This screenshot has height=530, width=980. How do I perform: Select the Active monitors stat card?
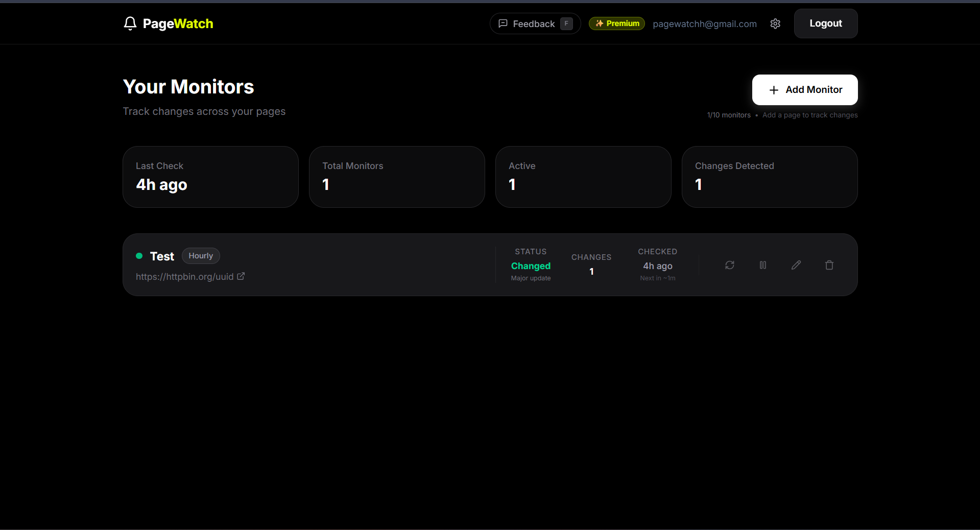coord(583,177)
